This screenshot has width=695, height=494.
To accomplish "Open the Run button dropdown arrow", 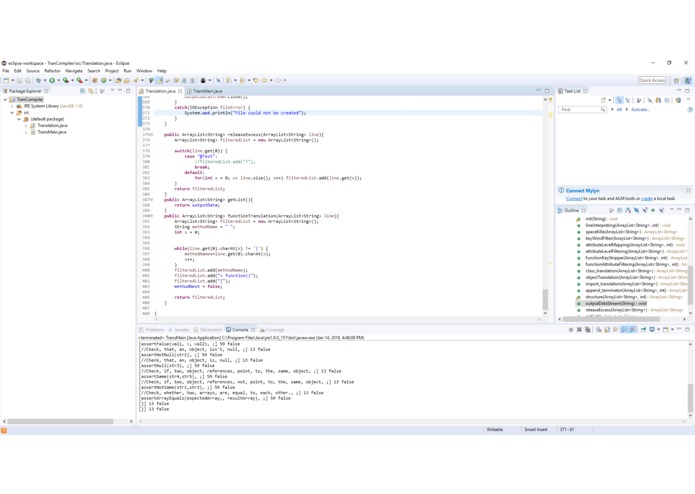I will pos(59,80).
